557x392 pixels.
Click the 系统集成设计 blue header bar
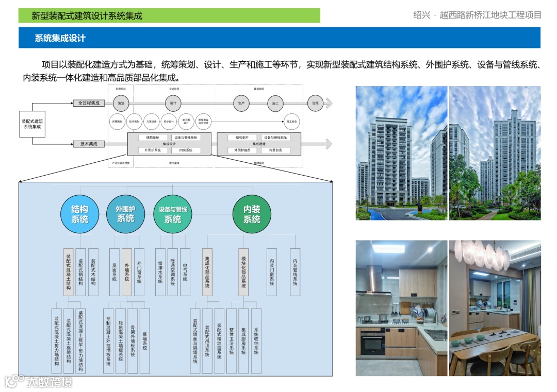point(280,38)
